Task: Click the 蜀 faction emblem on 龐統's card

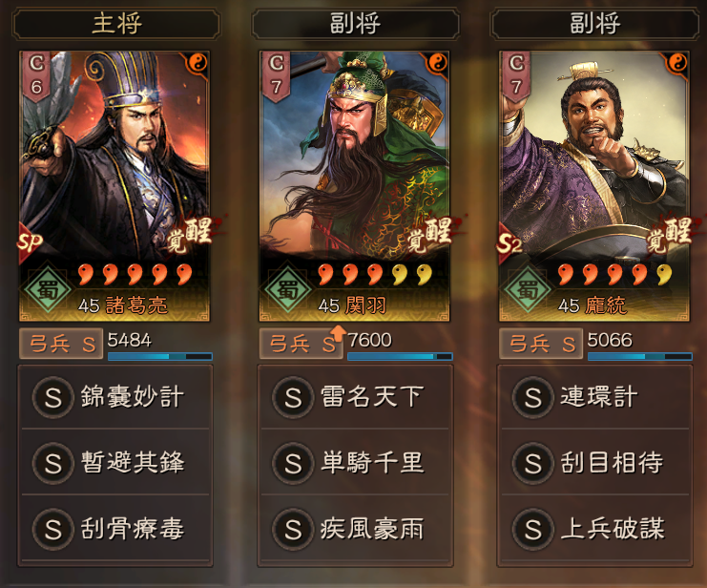Action: pos(528,289)
